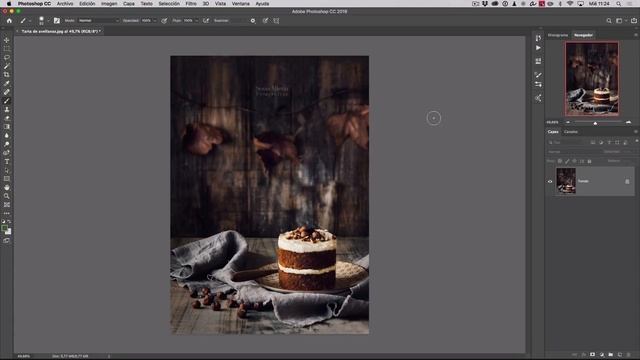Screen dimensions: 640x360
Task: Select the Eyedropper tool
Action: click(x=7, y=83)
